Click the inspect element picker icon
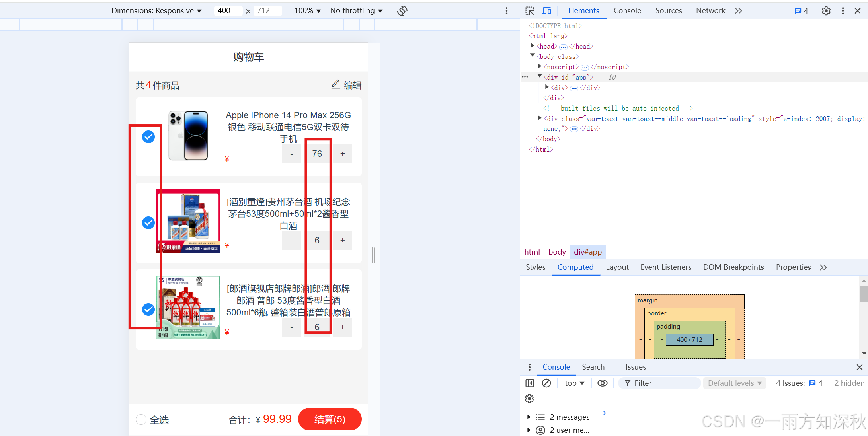The image size is (868, 436). [x=530, y=11]
